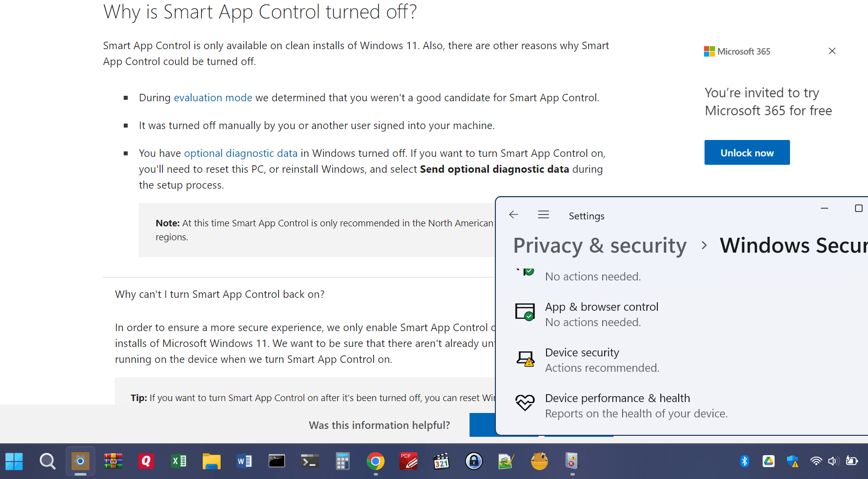Follow the optional diagnostic data link
The width and height of the screenshot is (868, 479).
[241, 153]
